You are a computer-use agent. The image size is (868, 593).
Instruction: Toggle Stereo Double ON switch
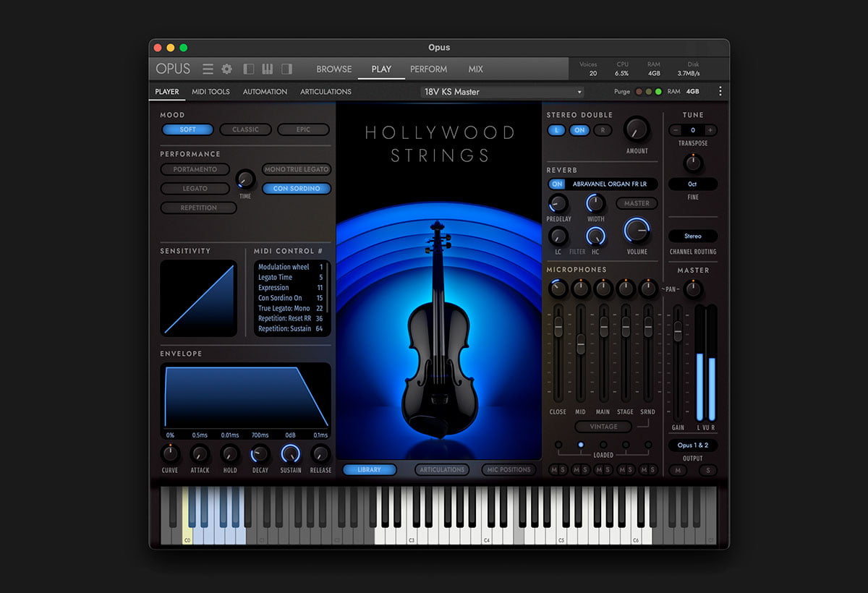tap(579, 131)
